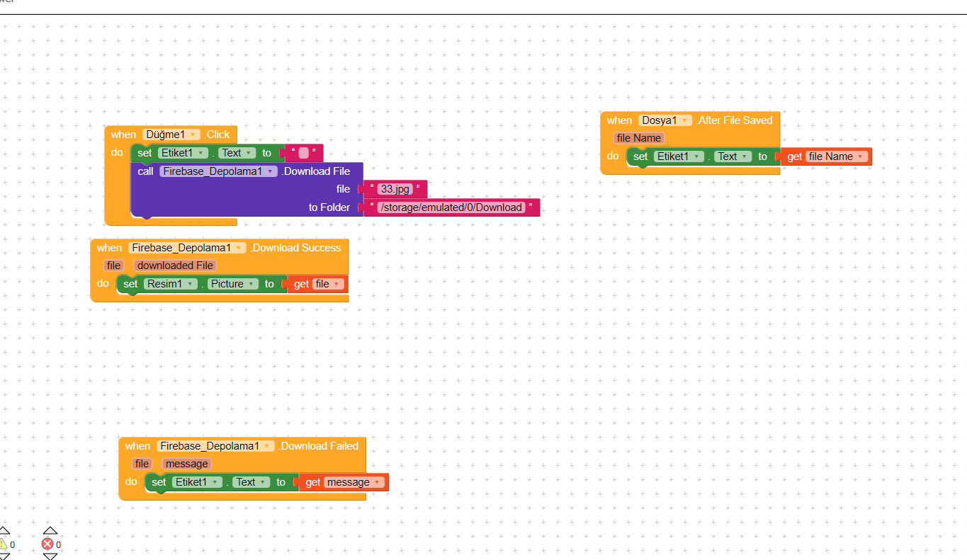The width and height of the screenshot is (967, 560).
Task: Click 'file' parameter in Download Success event
Action: point(113,265)
